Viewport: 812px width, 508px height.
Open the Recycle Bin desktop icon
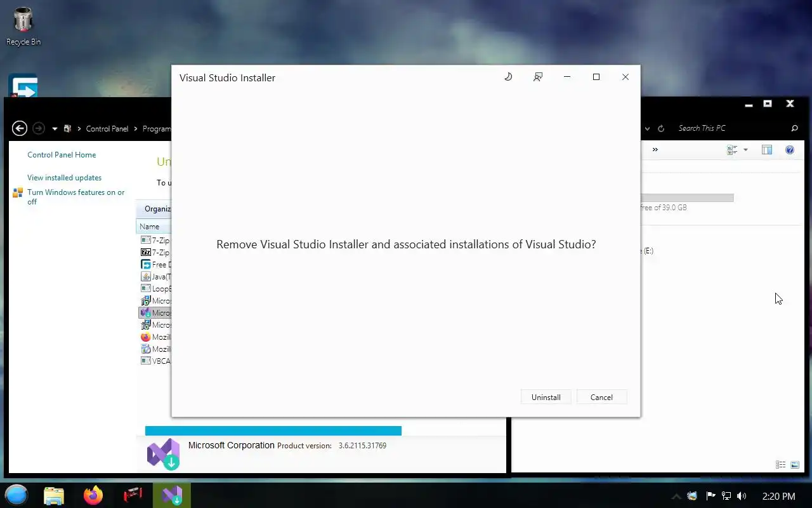point(23,27)
